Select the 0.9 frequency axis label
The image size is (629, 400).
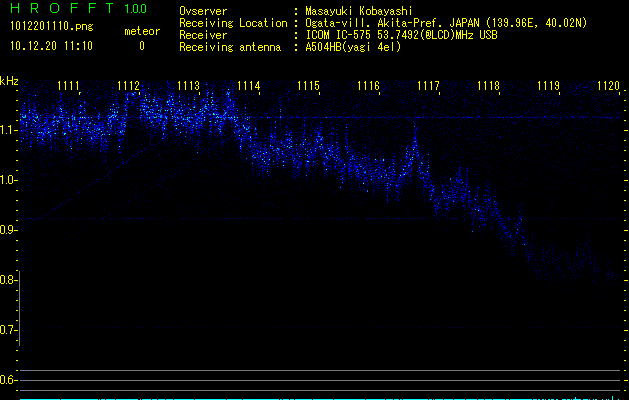click(x=9, y=230)
